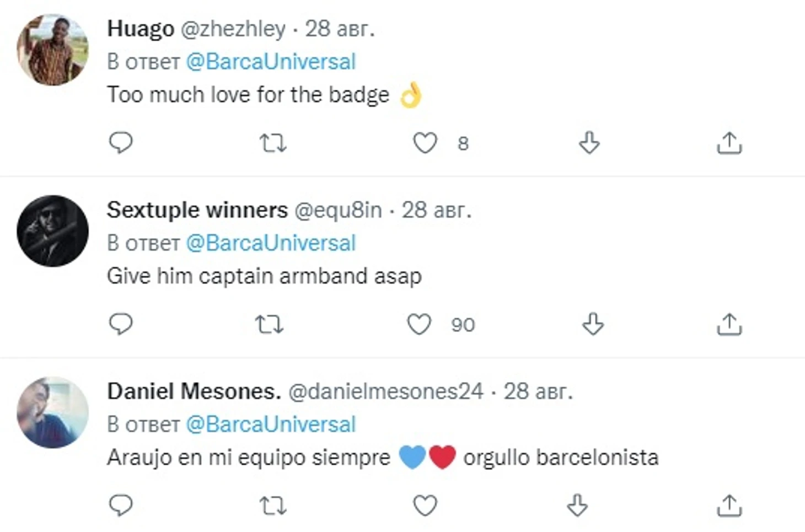The image size is (805, 532).
Task: Share Huago's tweet
Action: pos(729,143)
